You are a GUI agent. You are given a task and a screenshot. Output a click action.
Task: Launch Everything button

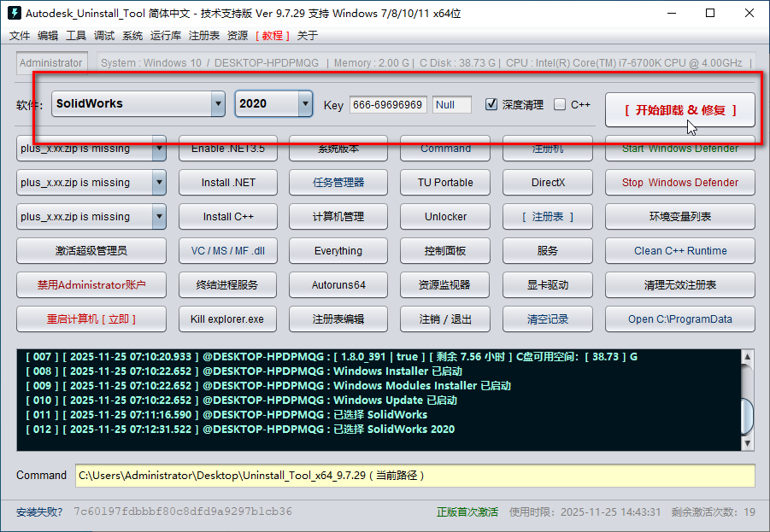coord(338,251)
